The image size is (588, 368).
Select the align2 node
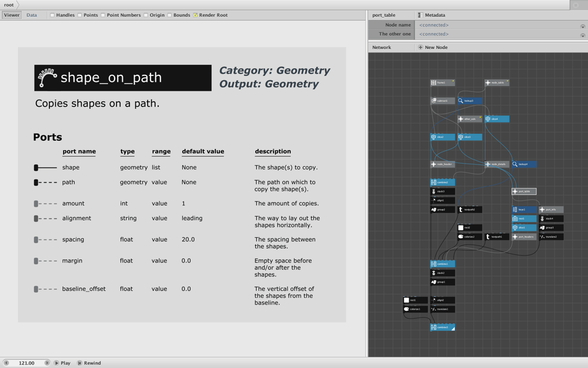[443, 300]
